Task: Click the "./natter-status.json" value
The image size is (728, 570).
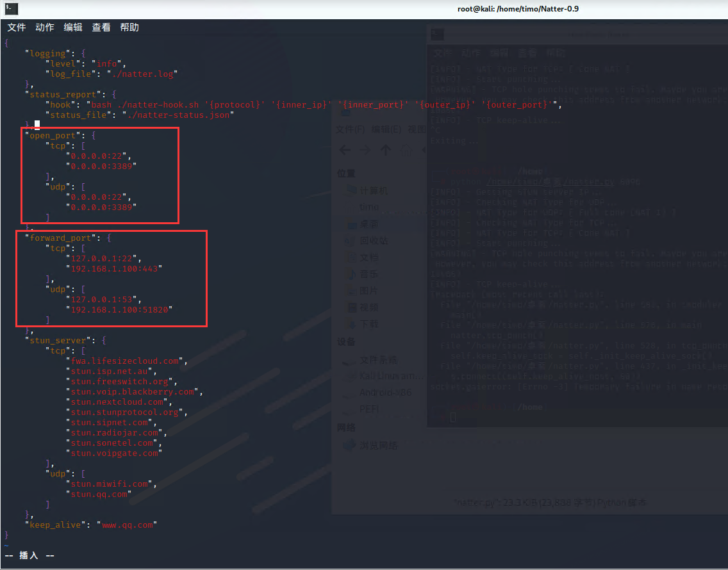Action: (178, 115)
